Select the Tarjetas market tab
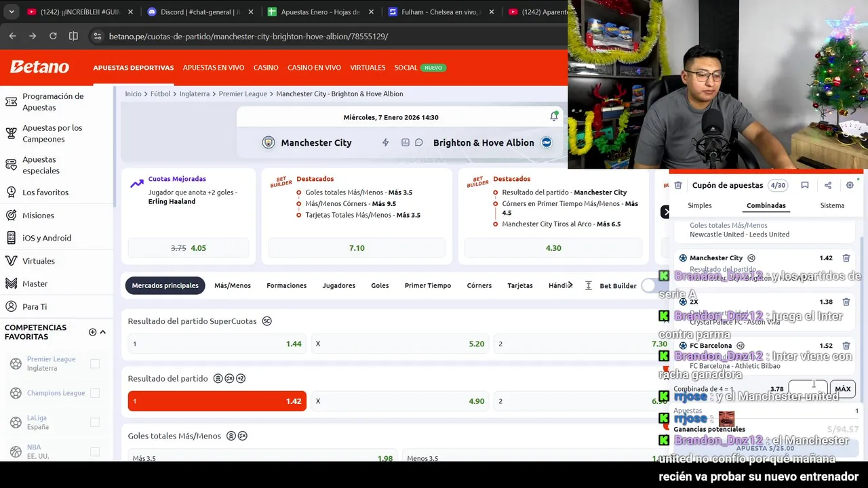This screenshot has height=488, width=868. (x=520, y=285)
